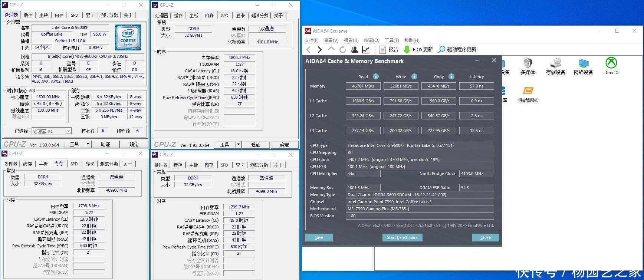644x280 pixels.
Task: Open the 存储设备 storage icon
Action: pyautogui.click(x=555, y=66)
